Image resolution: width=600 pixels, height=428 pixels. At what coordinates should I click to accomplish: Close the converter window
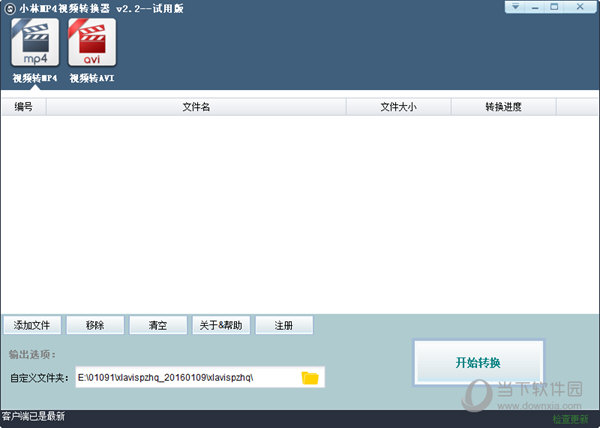pos(580,7)
